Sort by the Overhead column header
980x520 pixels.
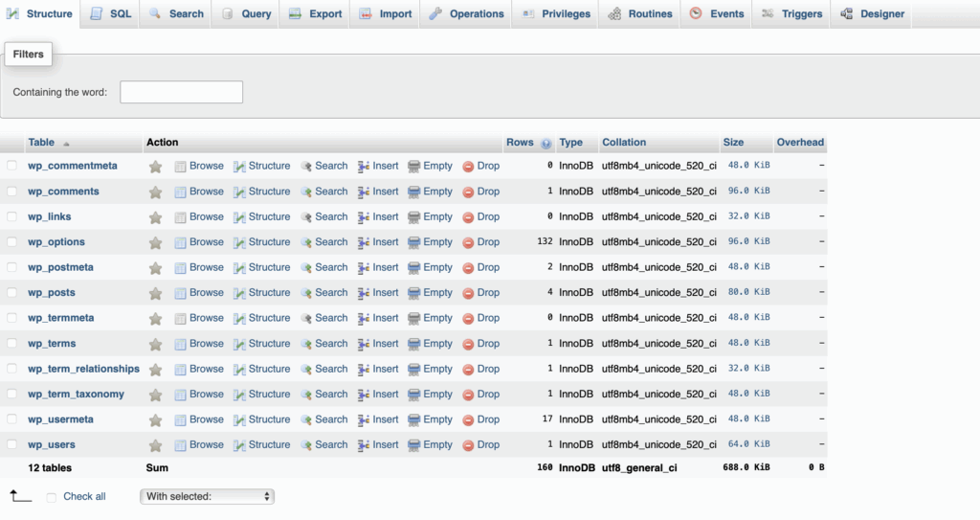(x=800, y=142)
